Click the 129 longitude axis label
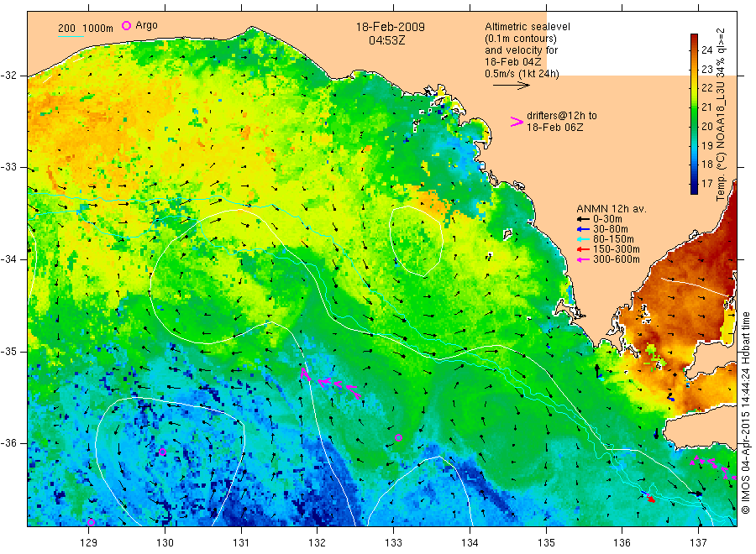This screenshot has width=756, height=554. click(89, 543)
